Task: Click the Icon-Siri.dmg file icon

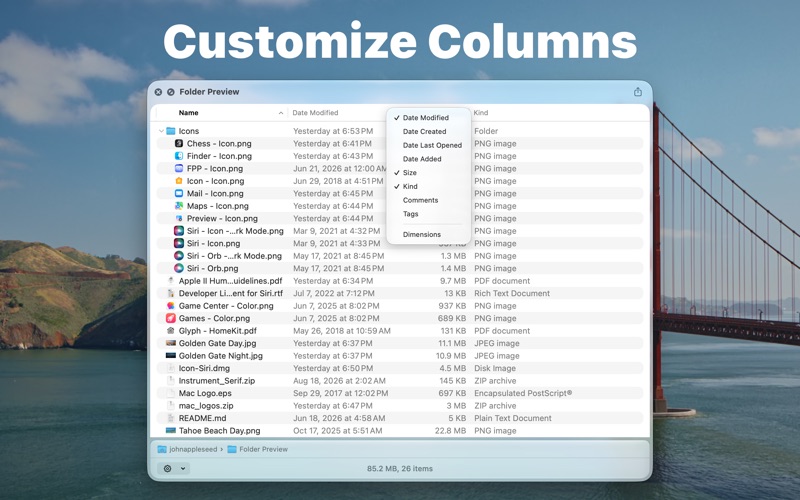Action: (x=170, y=368)
